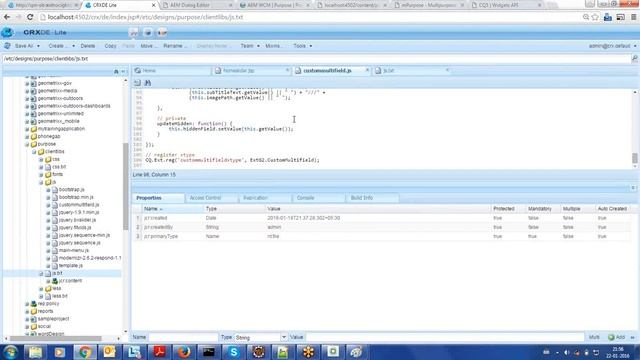
Task: Select bootstrap.min.js file icon
Action: tap(55, 197)
